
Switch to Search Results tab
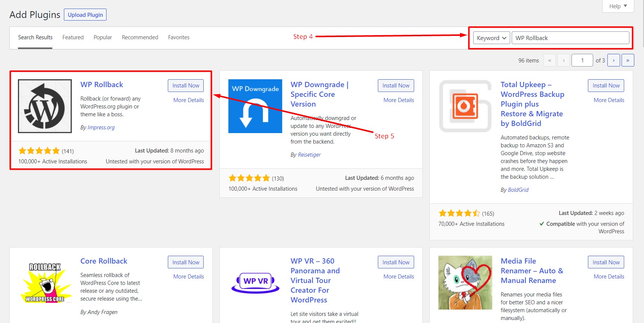[x=35, y=37]
